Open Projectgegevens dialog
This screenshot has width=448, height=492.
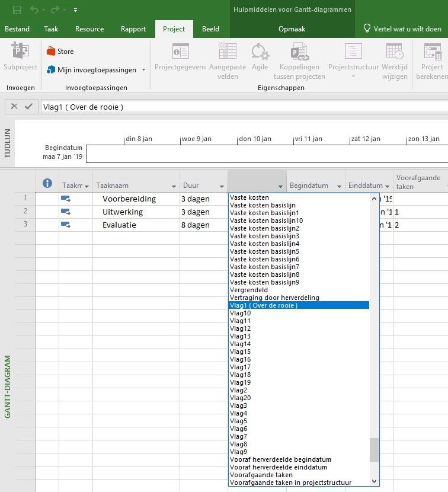click(180, 57)
